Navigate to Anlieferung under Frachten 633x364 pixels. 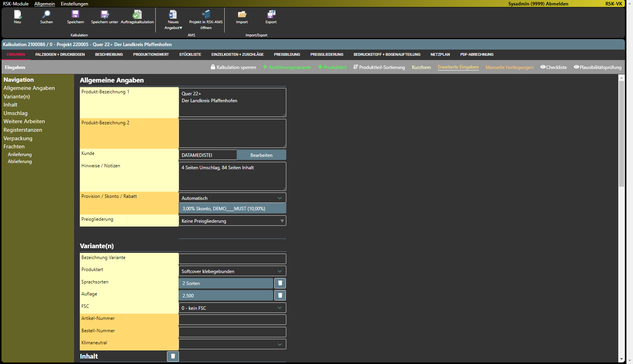[20, 155]
